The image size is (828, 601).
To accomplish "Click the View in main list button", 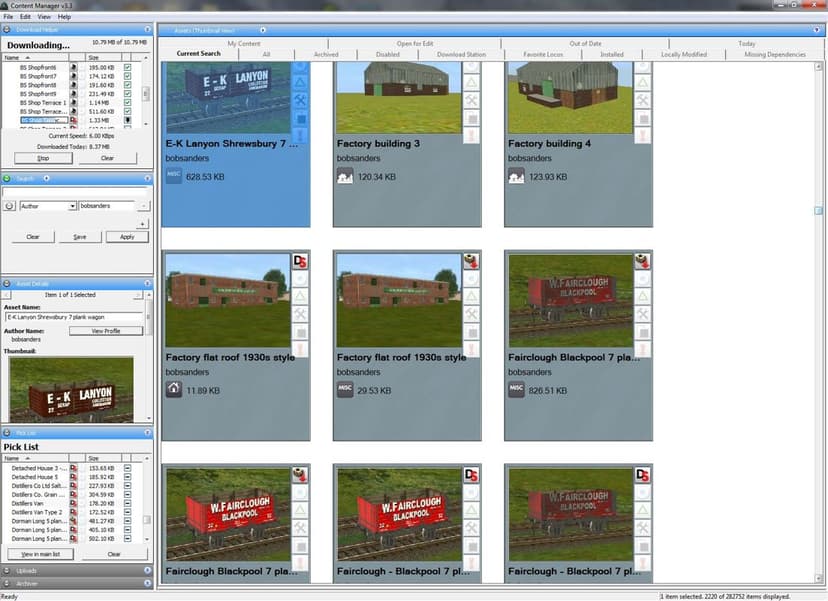I will pos(41,554).
